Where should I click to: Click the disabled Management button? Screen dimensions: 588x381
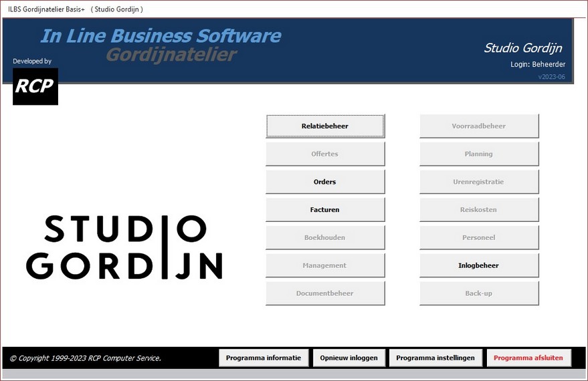325,265
